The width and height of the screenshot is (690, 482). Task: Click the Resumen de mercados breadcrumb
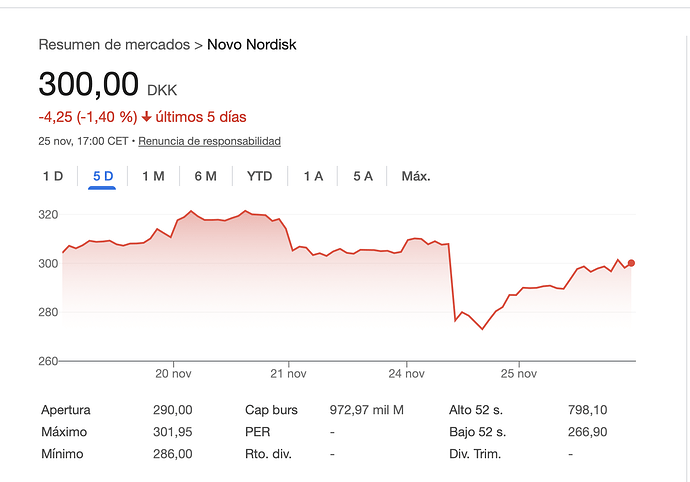[x=113, y=45]
